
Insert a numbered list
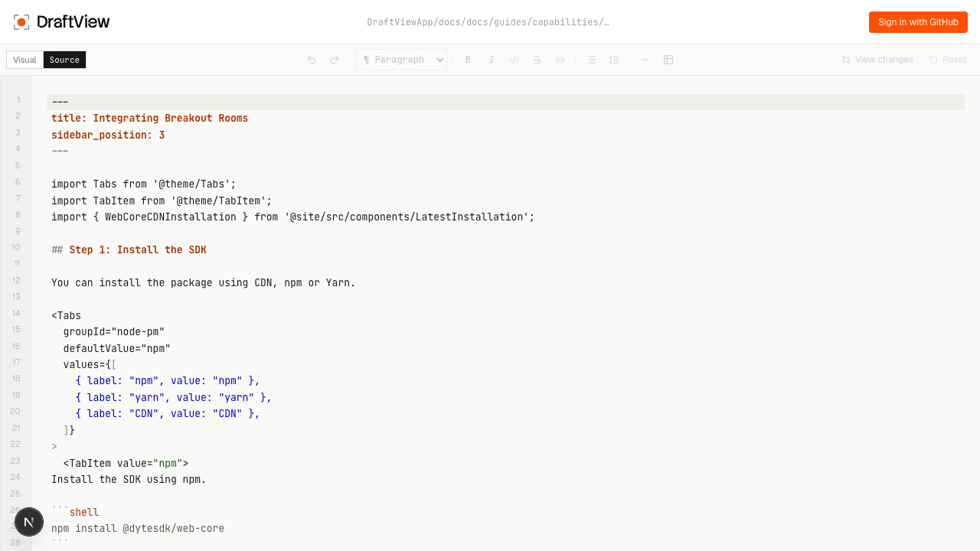(614, 60)
